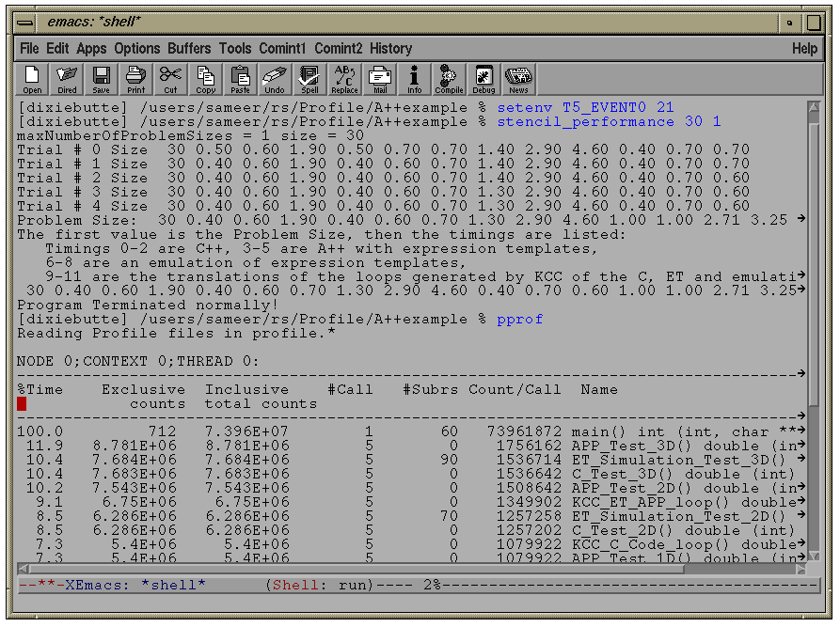Click the Print toolbar icon
This screenshot has height=627, width=840.
tap(136, 79)
